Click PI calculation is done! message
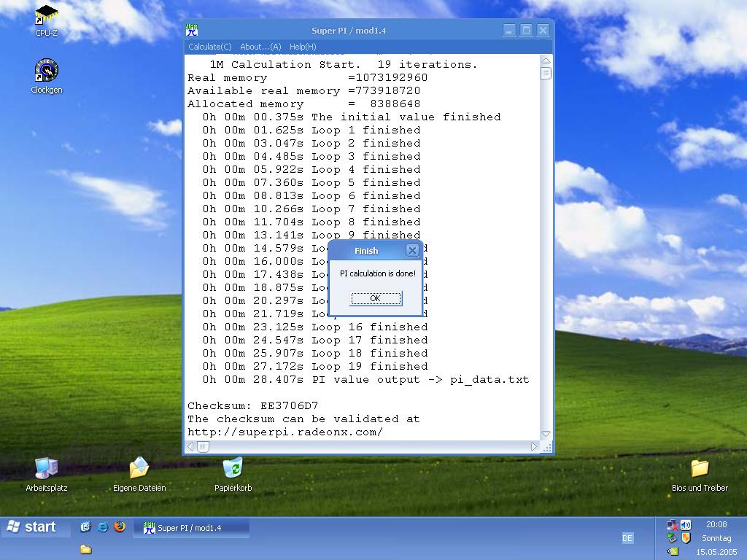The image size is (747, 560). pyautogui.click(x=378, y=273)
